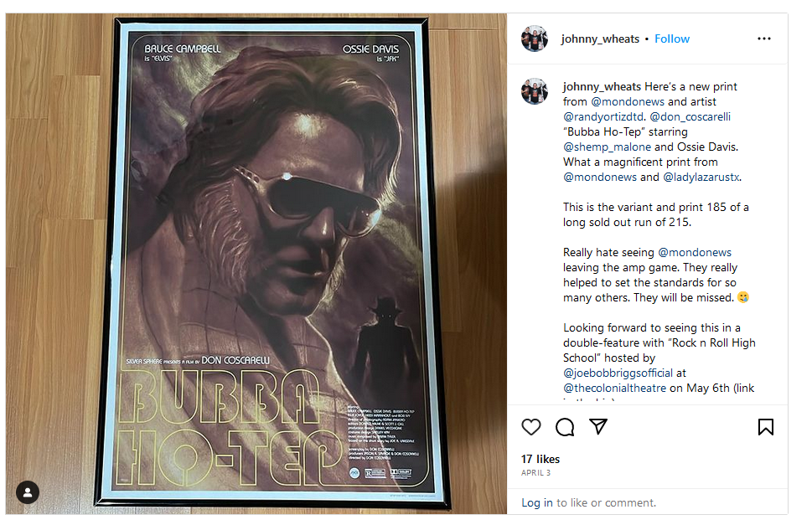Open comments via speech bubble icon
This screenshot has width=812, height=525.
[x=565, y=427]
